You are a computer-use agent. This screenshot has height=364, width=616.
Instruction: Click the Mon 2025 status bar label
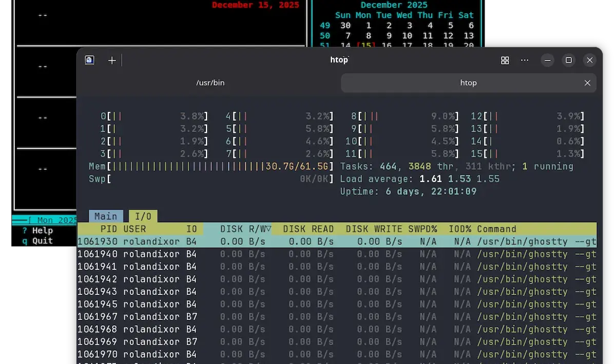click(x=56, y=220)
